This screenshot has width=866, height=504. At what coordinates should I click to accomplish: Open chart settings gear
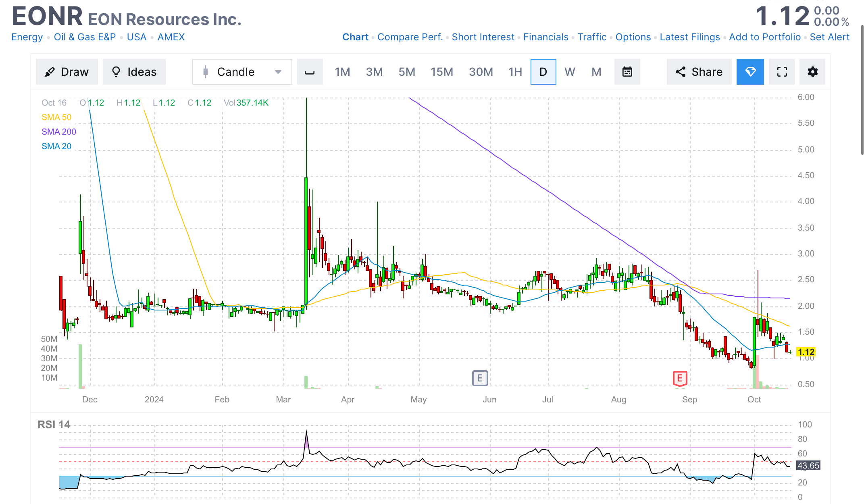click(x=812, y=71)
